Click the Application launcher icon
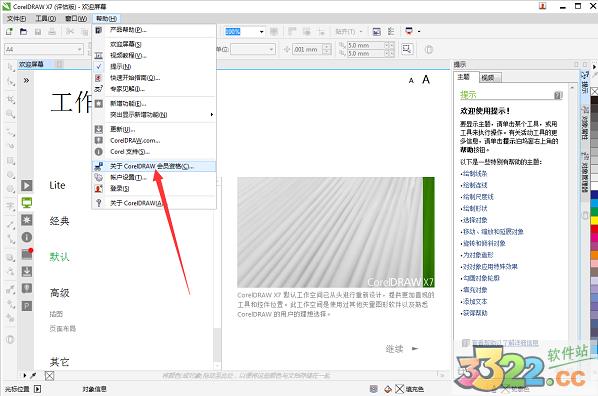This screenshot has height=396, width=598. 409,31
